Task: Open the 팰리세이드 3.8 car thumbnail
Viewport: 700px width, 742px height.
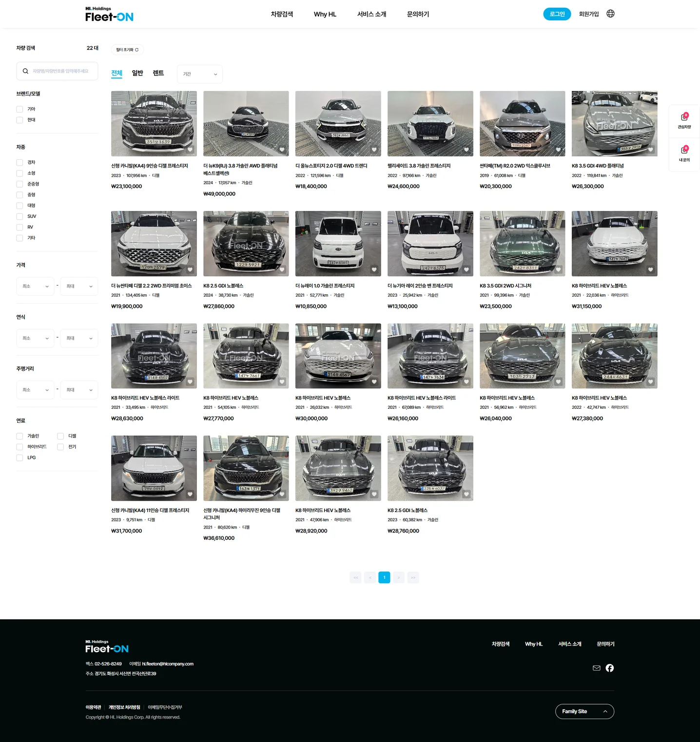Action: (x=430, y=124)
